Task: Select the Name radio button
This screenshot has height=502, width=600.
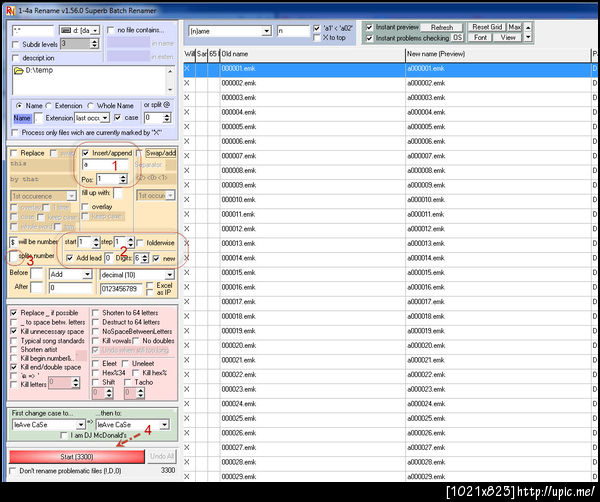Action: pyautogui.click(x=19, y=106)
